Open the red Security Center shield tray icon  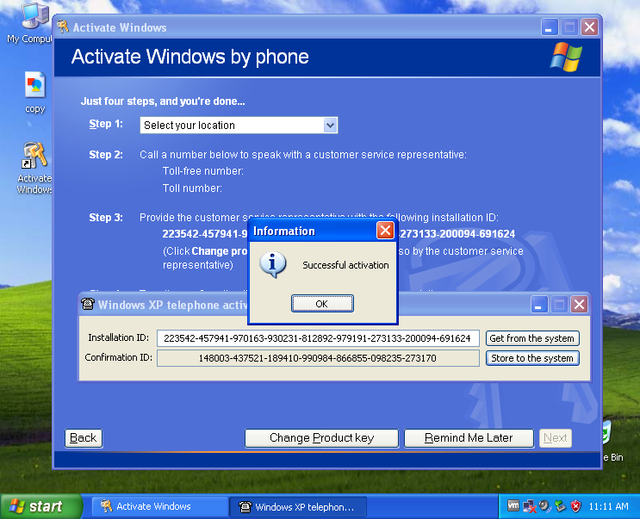click(x=576, y=506)
